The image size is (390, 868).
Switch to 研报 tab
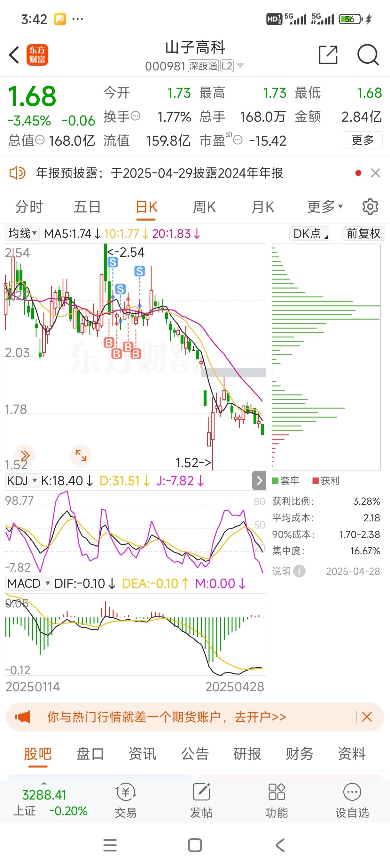click(x=247, y=754)
